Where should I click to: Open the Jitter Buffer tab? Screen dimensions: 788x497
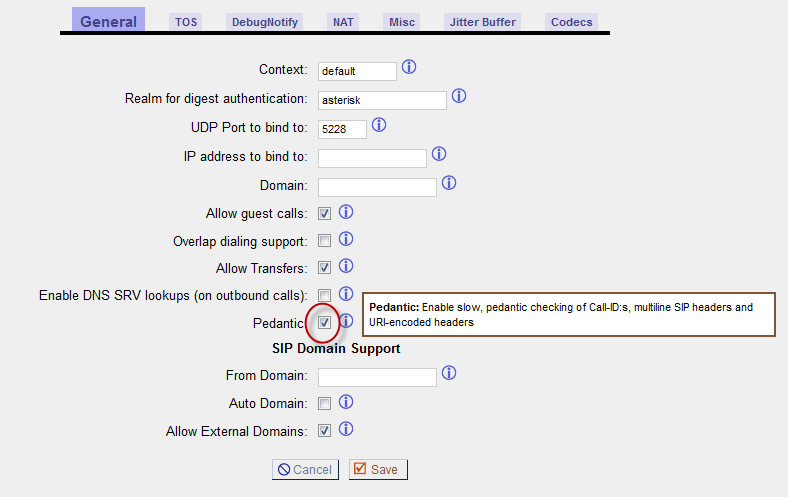[x=482, y=22]
